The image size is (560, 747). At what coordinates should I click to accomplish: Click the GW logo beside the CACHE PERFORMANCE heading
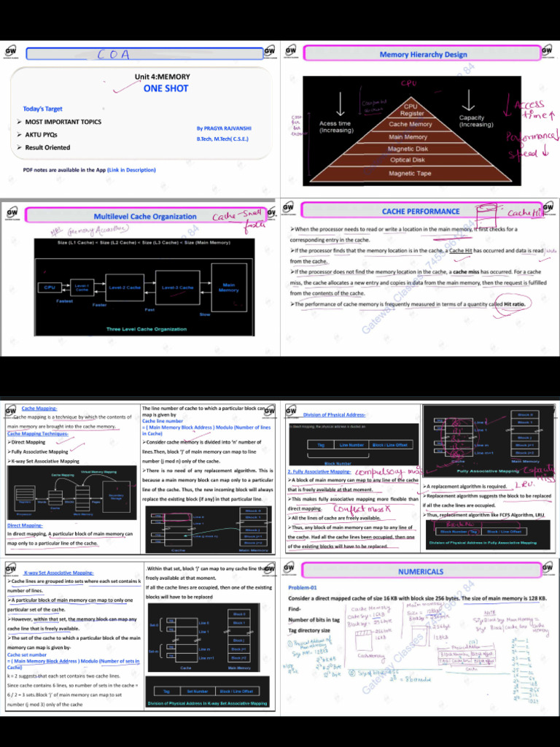click(289, 208)
